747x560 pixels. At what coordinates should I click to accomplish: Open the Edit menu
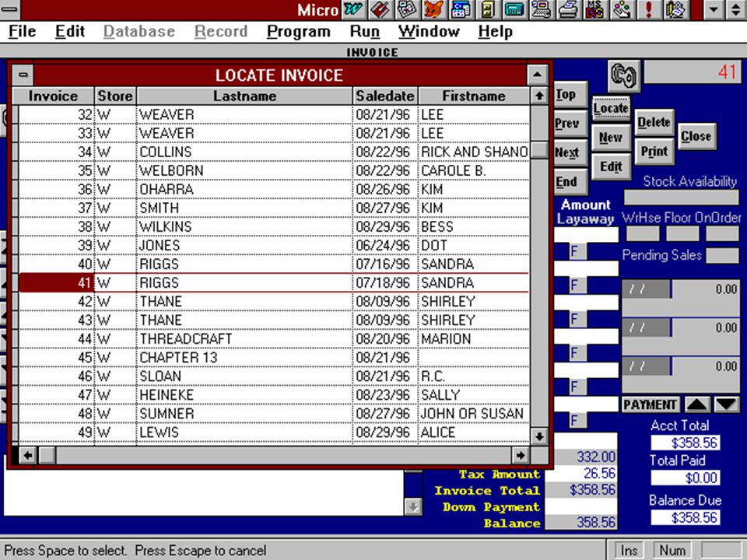click(69, 31)
